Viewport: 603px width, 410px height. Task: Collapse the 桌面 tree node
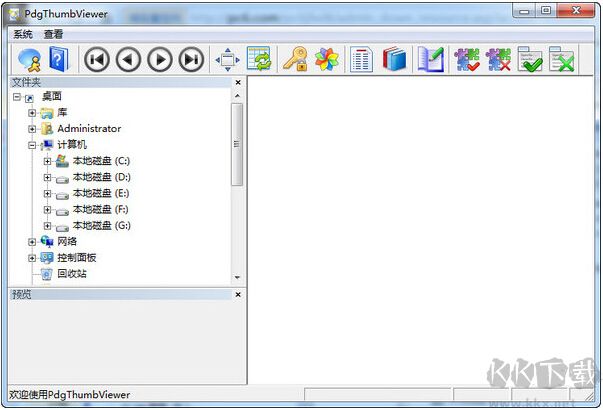click(17, 97)
